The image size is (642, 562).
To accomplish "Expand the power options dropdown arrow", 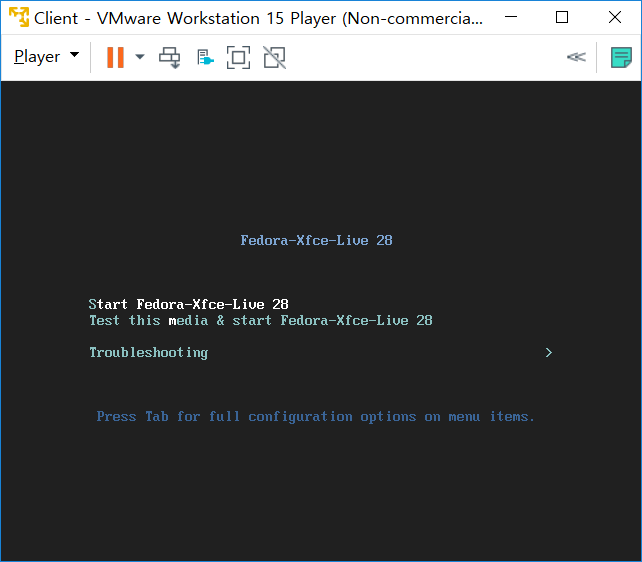I will click(x=140, y=57).
